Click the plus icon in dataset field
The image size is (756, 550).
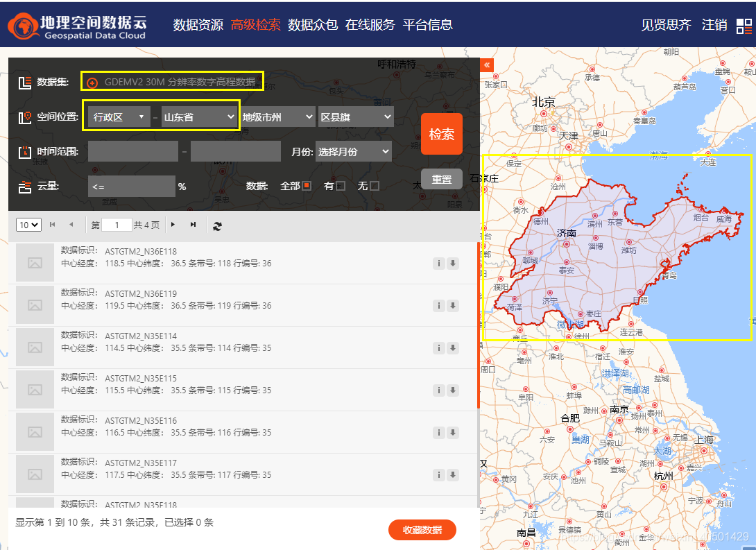click(92, 83)
